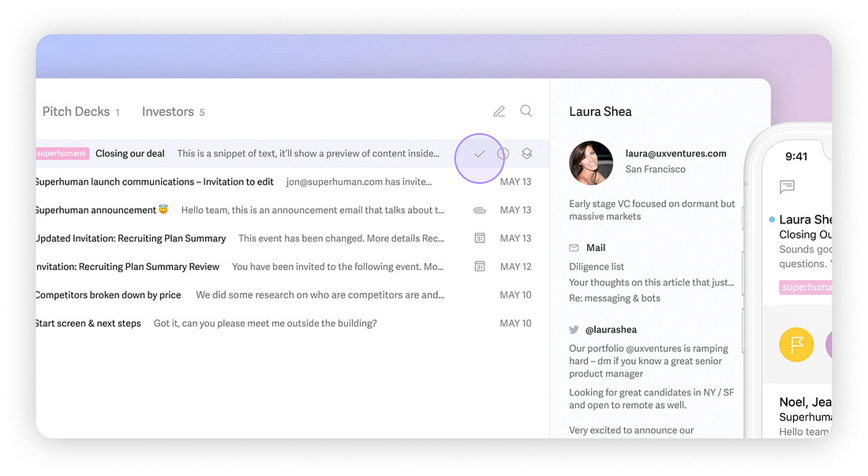Click the superhumans pink label tag
The width and height of the screenshot is (868, 476).
point(62,153)
